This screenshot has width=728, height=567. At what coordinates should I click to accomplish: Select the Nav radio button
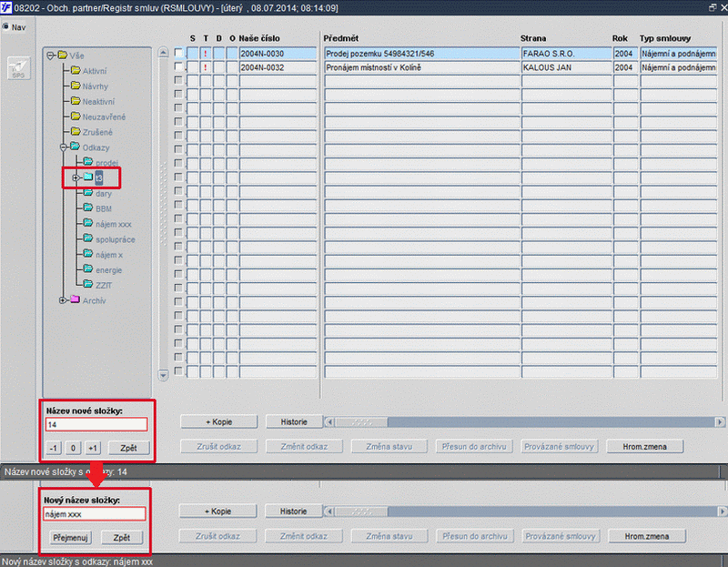pyautogui.click(x=5, y=26)
